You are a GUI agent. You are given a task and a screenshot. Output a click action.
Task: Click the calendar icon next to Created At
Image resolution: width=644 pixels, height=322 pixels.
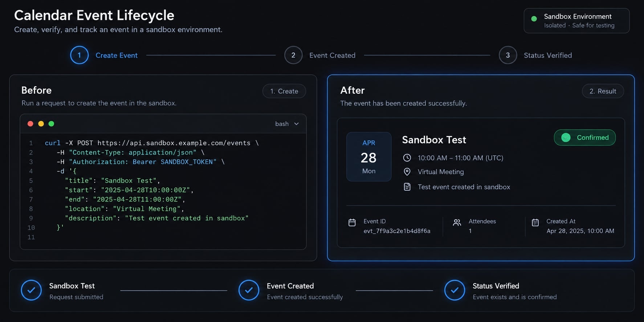[535, 223]
